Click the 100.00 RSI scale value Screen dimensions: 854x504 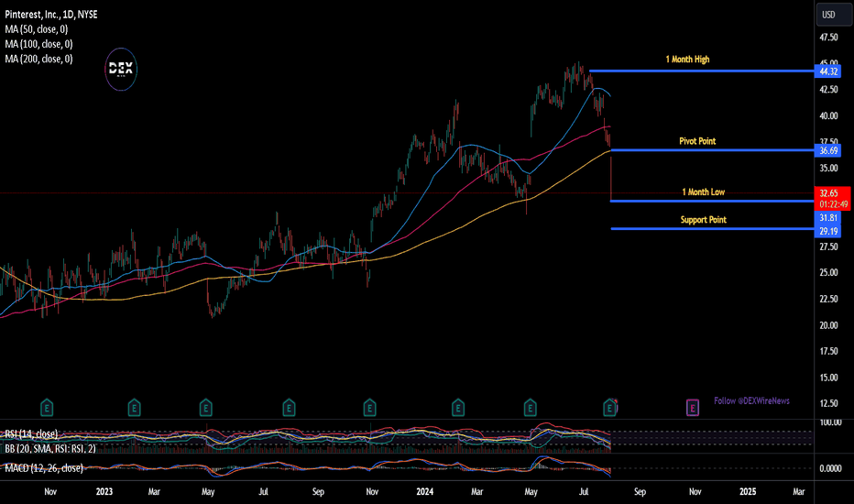[829, 422]
